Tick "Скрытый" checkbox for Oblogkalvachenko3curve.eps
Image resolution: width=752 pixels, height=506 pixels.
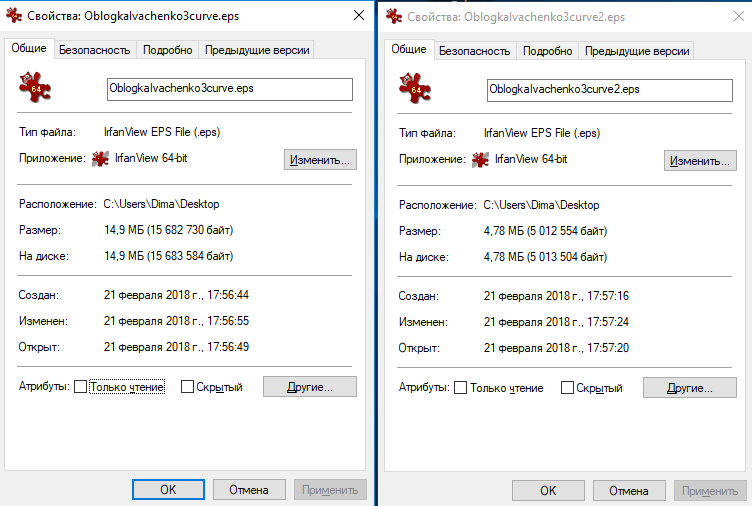[187, 388]
